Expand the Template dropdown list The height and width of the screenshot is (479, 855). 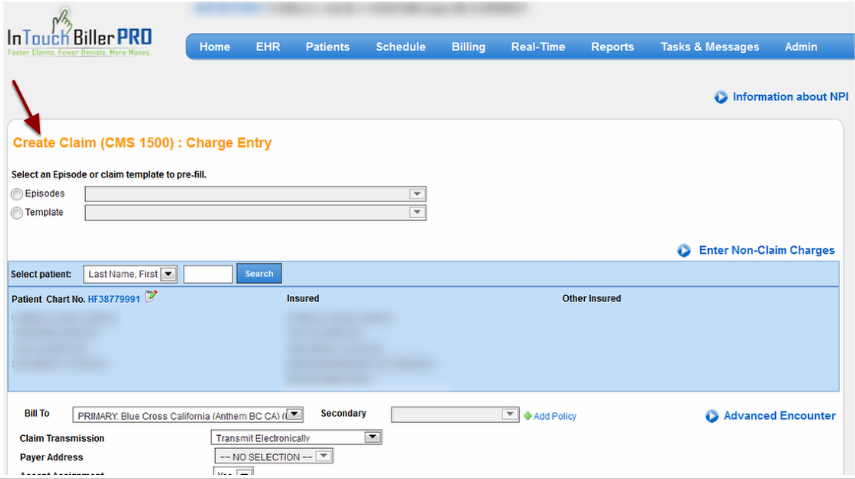[x=417, y=213]
